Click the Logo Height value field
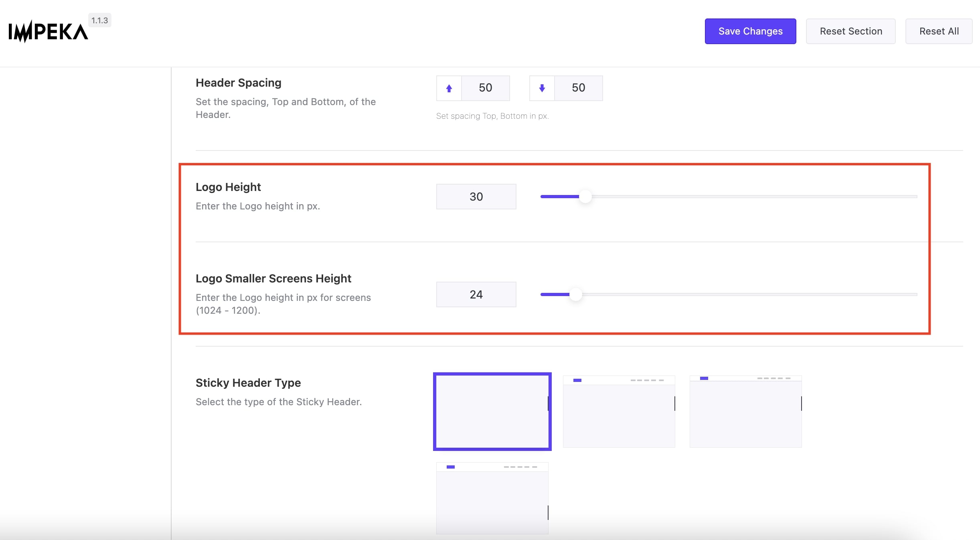 click(x=476, y=197)
